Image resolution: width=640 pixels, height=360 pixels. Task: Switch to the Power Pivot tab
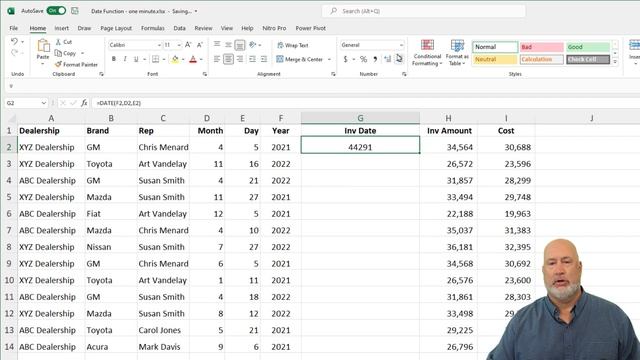coord(311,28)
